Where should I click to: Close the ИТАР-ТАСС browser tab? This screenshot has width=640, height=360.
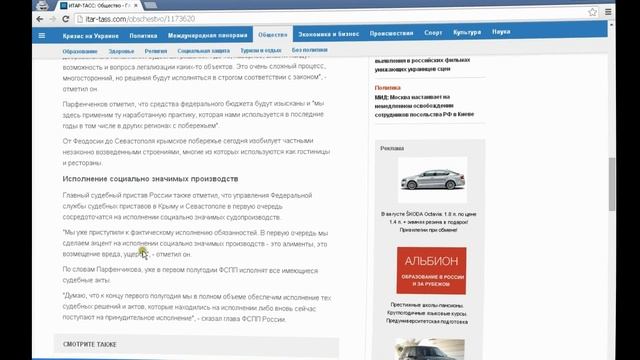[x=136, y=6]
